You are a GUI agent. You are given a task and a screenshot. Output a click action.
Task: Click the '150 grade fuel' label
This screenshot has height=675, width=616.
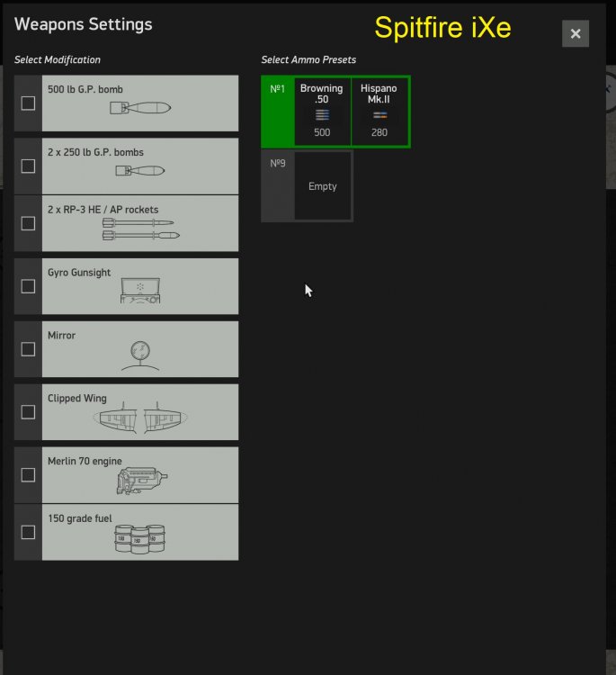pos(80,518)
